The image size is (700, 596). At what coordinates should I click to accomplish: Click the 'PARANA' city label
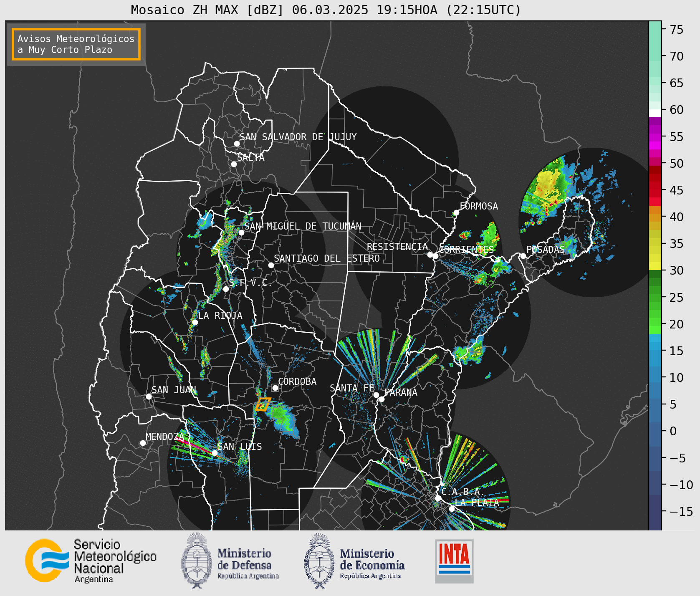point(401,392)
